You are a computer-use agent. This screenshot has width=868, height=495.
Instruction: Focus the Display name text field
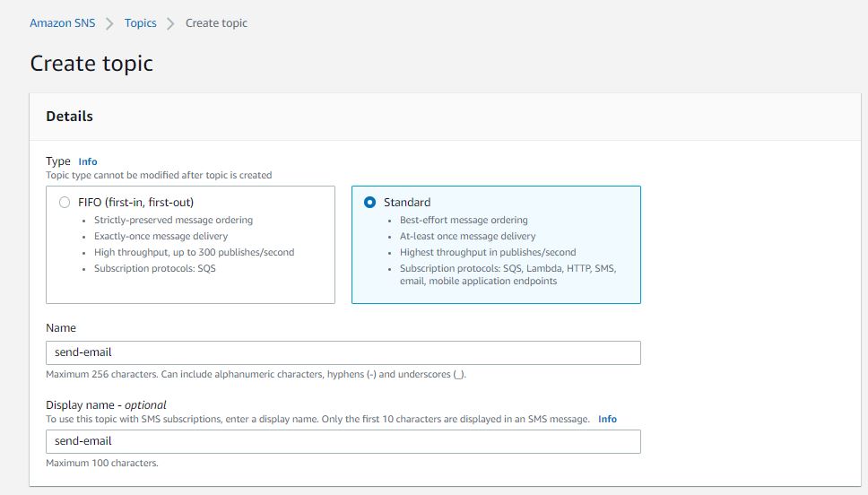coord(343,441)
